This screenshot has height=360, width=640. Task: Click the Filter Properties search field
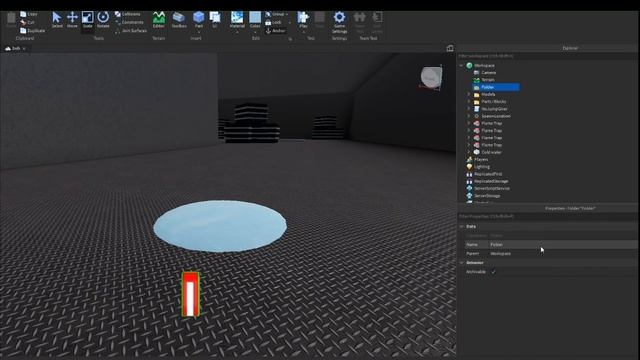[x=547, y=216]
